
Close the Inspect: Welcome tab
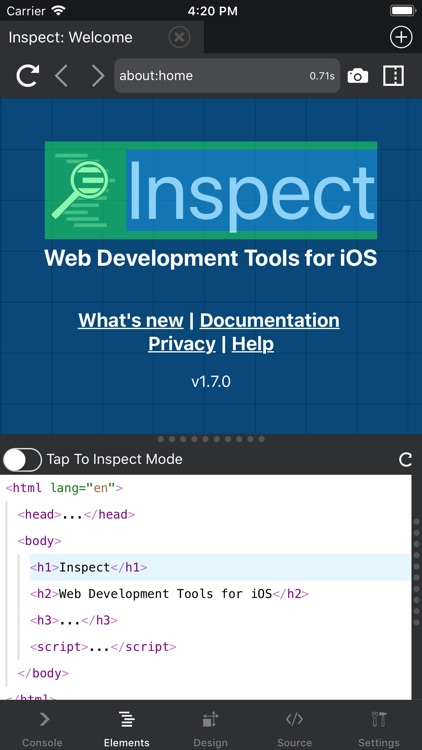pyautogui.click(x=179, y=37)
